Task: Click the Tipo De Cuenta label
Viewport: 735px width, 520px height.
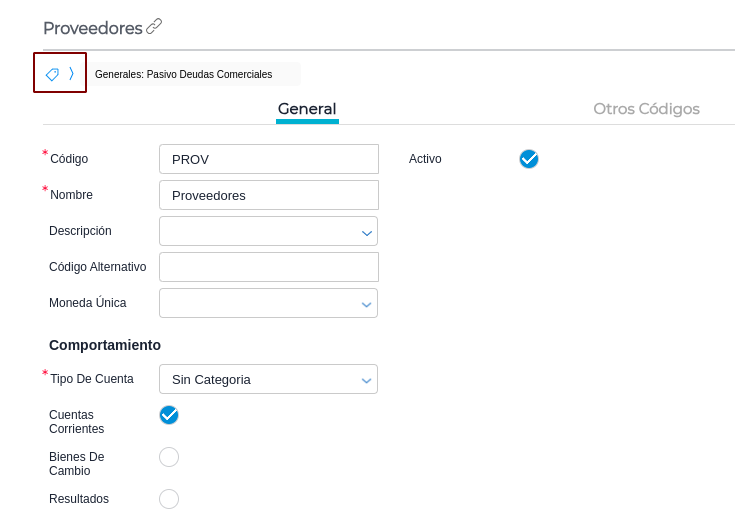Action: click(92, 379)
